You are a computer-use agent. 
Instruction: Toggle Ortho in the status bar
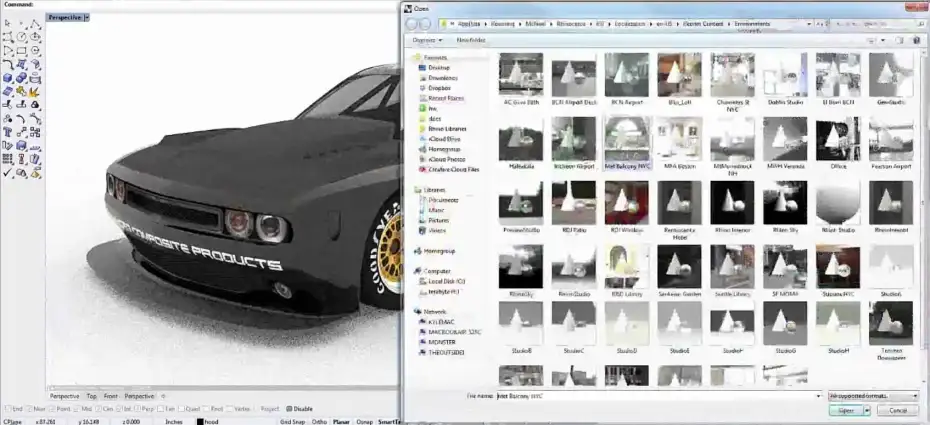[x=319, y=422]
